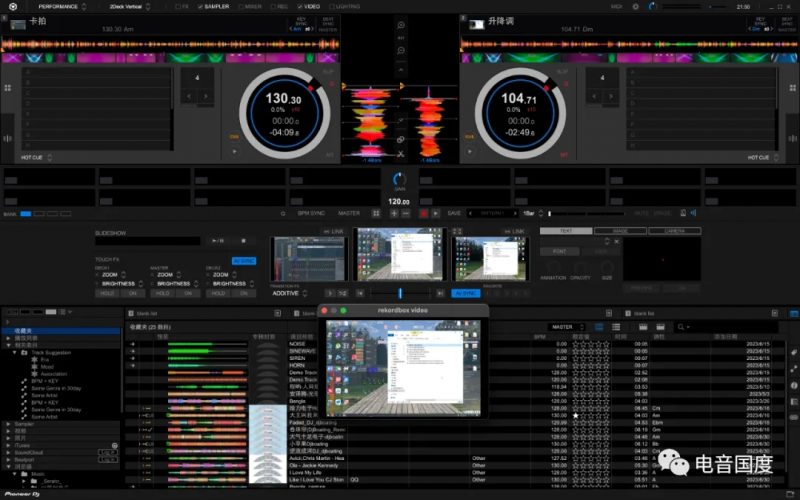Open the MASTER dropdown above track list
This screenshot has height=500, width=800.
565,327
